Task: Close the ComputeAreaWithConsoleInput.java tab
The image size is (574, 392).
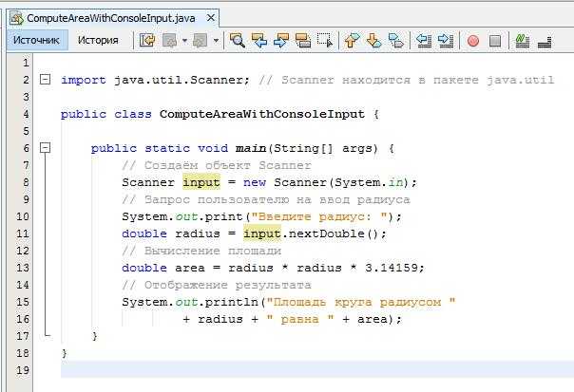Action: (x=210, y=17)
